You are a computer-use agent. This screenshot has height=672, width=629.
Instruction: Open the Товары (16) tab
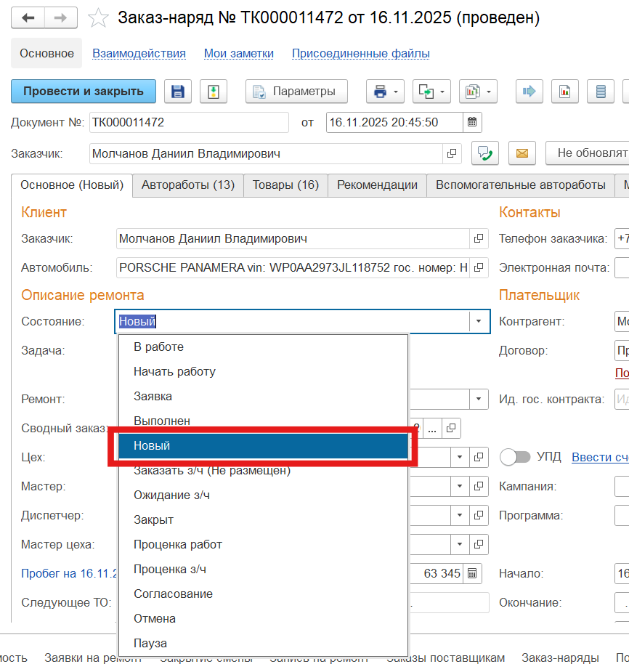[285, 185]
